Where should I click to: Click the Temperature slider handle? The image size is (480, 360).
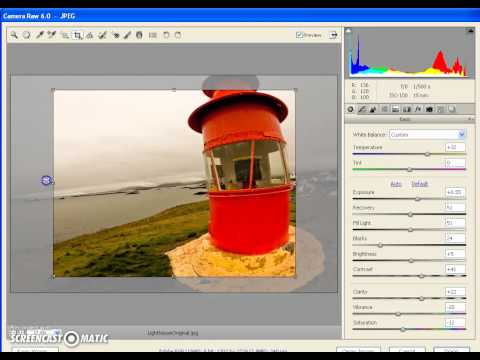tap(427, 154)
